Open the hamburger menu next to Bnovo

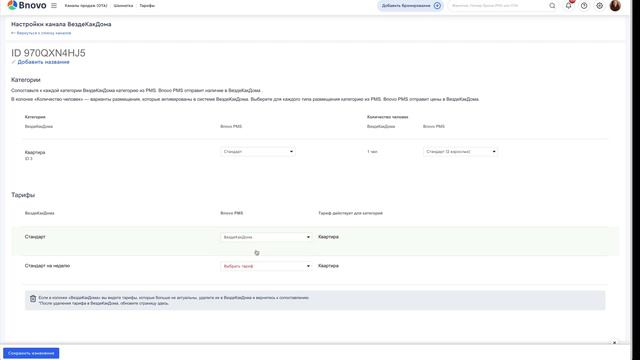tap(54, 6)
